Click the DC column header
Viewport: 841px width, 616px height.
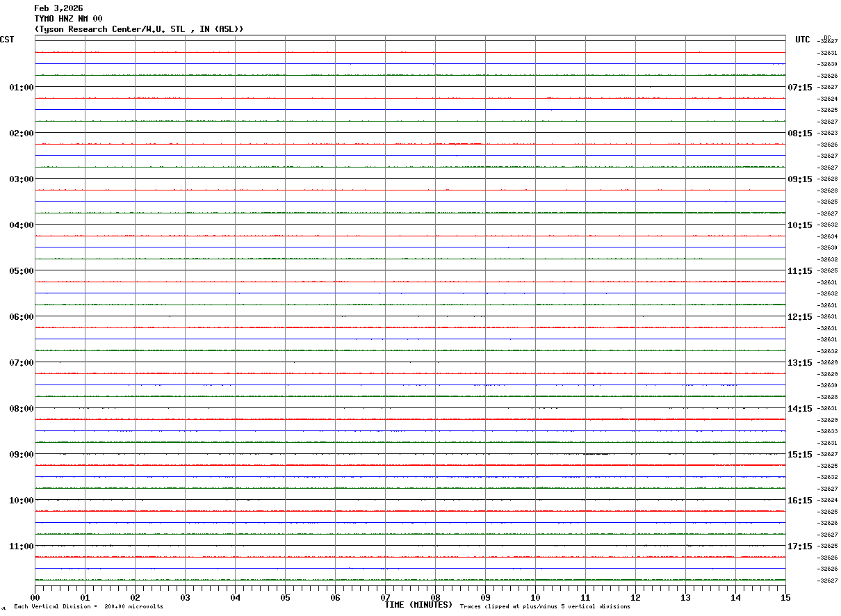click(x=827, y=37)
